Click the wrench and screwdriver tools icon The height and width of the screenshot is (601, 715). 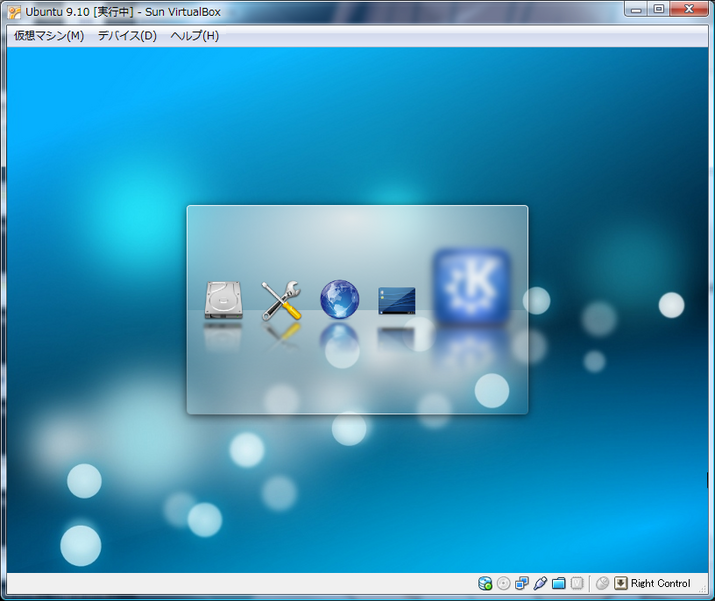point(281,300)
